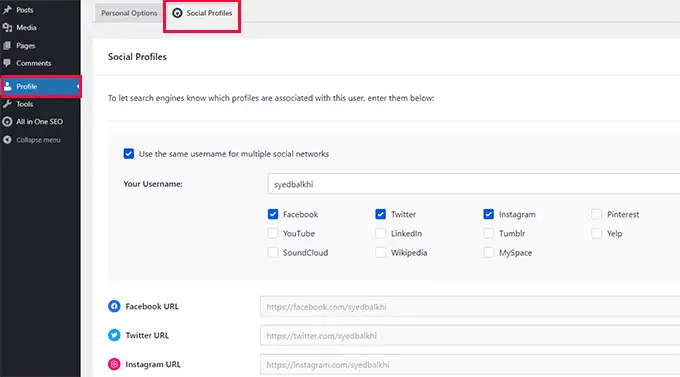Image resolution: width=680 pixels, height=377 pixels.
Task: Enable the SoundCloud checkbox
Action: click(273, 252)
